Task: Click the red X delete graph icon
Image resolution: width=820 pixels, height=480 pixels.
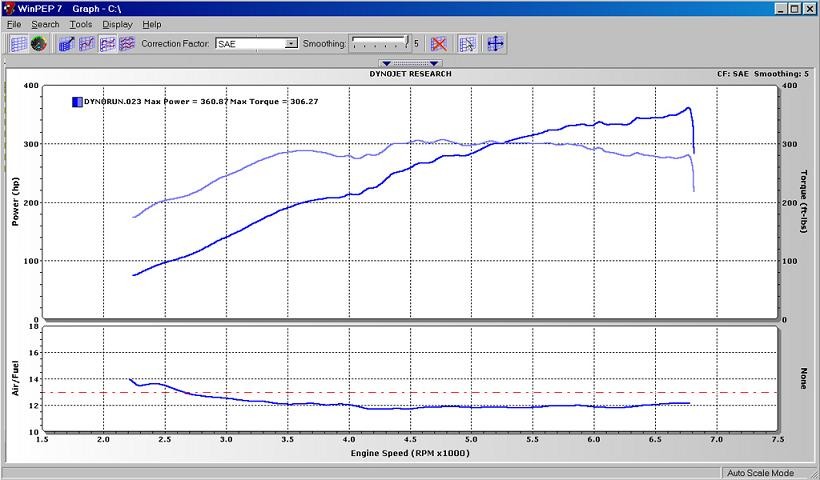Action: pyautogui.click(x=439, y=44)
